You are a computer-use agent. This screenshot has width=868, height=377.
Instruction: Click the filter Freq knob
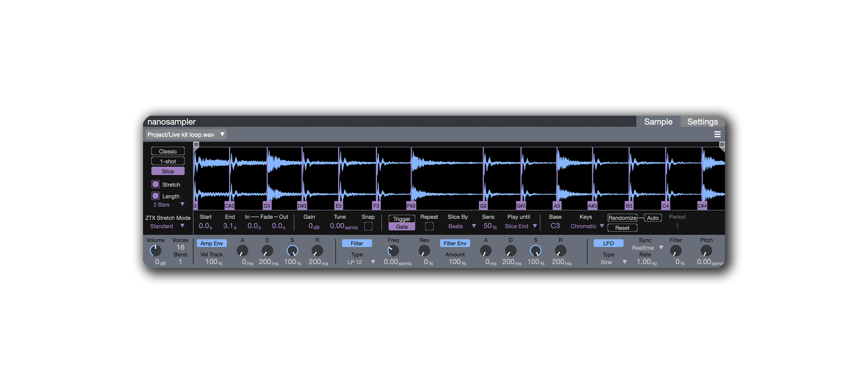click(x=393, y=251)
